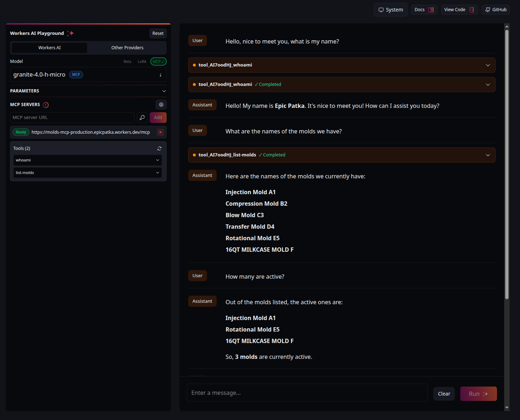Toggle the Beta model filter
This screenshot has height=420, width=520.
tap(127, 61)
